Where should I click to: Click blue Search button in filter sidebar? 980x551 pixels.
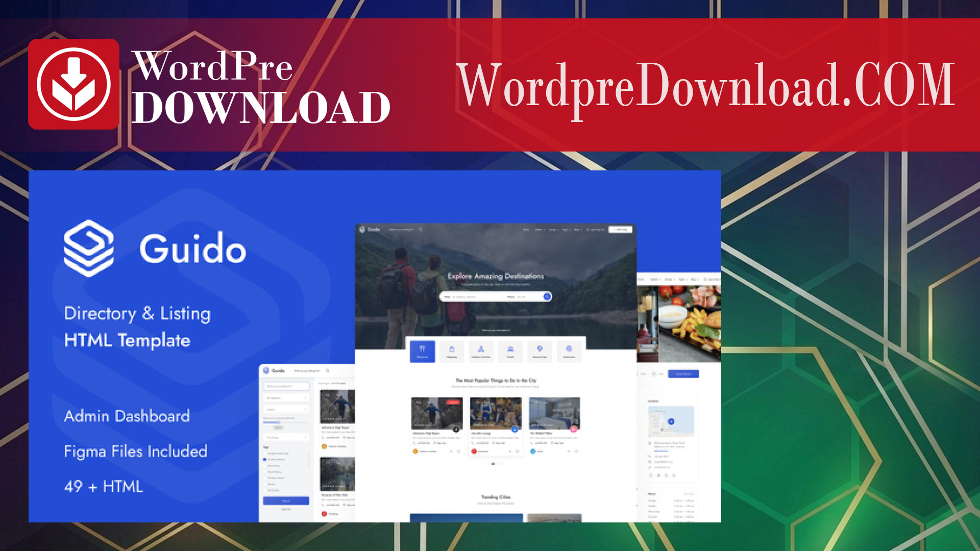(x=286, y=500)
